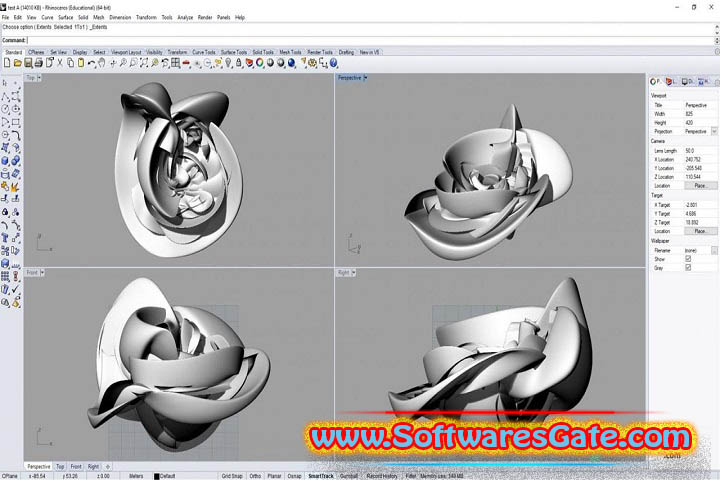Click the Copy icon in the toolbar
Viewport: 720px width, 480px height.
tap(70, 63)
